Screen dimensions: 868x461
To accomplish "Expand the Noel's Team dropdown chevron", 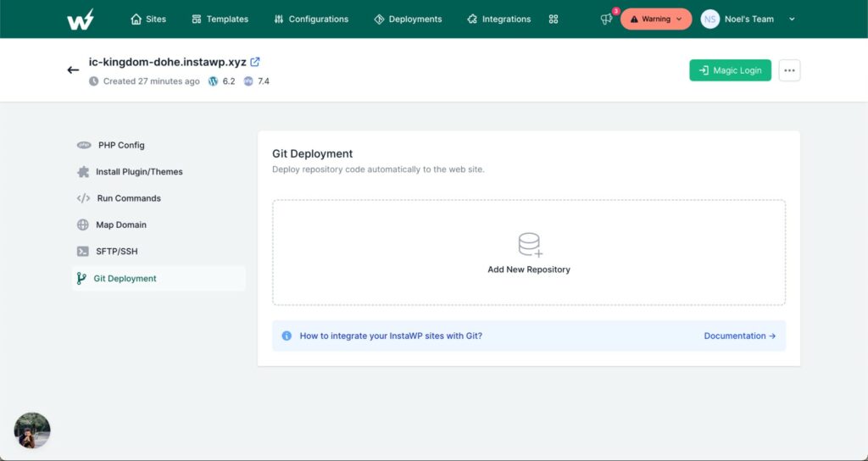I will (792, 19).
